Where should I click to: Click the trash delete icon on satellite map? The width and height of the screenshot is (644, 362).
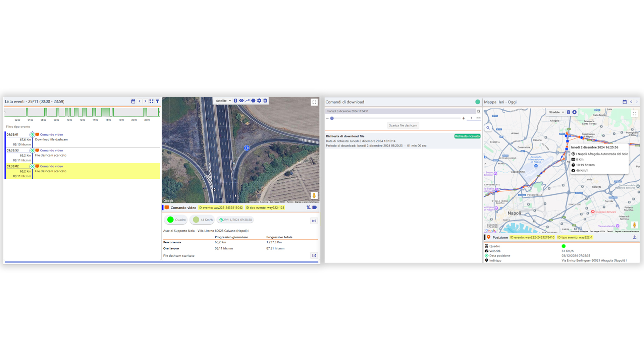265,101
